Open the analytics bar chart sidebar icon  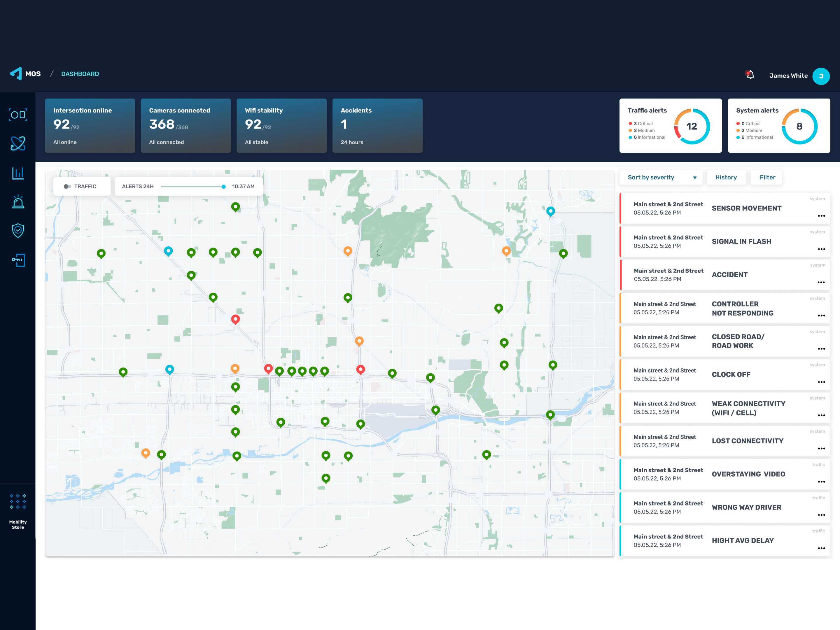pos(18,173)
